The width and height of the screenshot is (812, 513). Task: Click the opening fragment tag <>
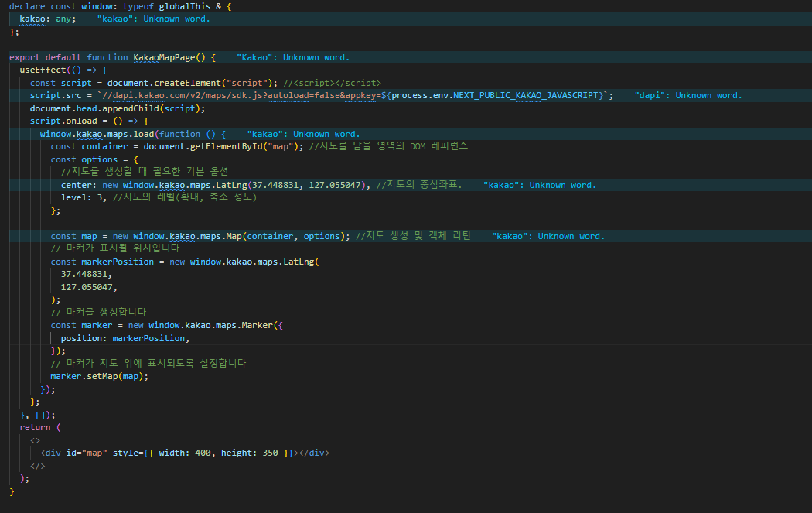tap(35, 440)
